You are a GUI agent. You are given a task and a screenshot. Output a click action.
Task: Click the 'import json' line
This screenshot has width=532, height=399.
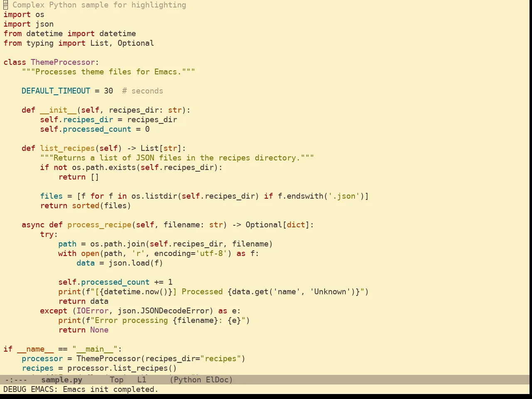click(x=28, y=24)
